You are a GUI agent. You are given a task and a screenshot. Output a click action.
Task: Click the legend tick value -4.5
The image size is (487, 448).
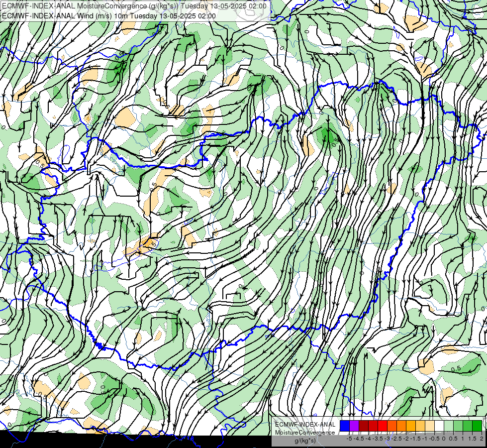point(359,439)
